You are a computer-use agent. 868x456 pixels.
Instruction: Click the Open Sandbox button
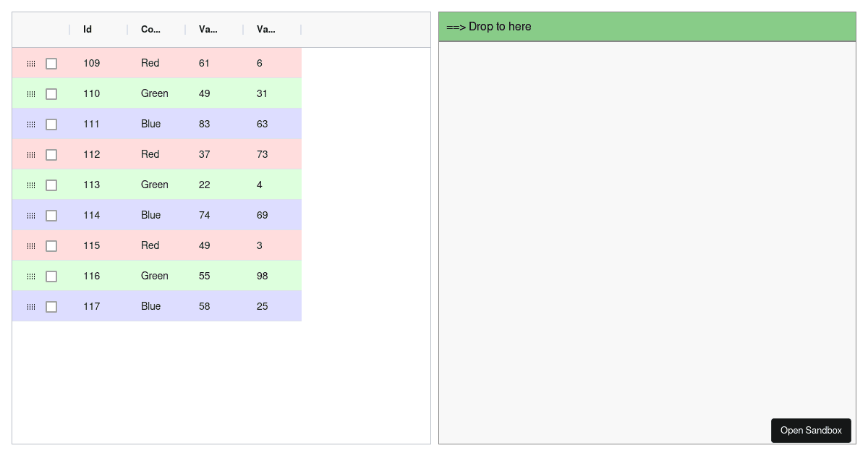[811, 430]
